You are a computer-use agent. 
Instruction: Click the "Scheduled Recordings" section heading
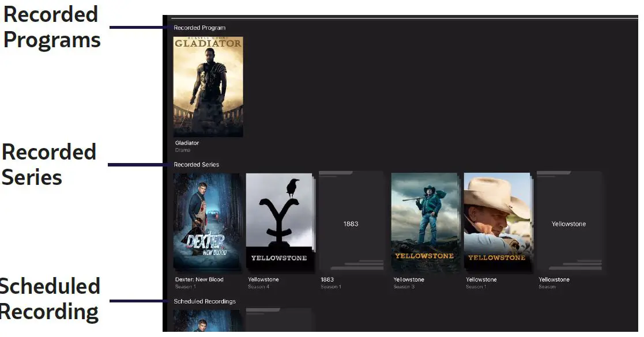205,301
